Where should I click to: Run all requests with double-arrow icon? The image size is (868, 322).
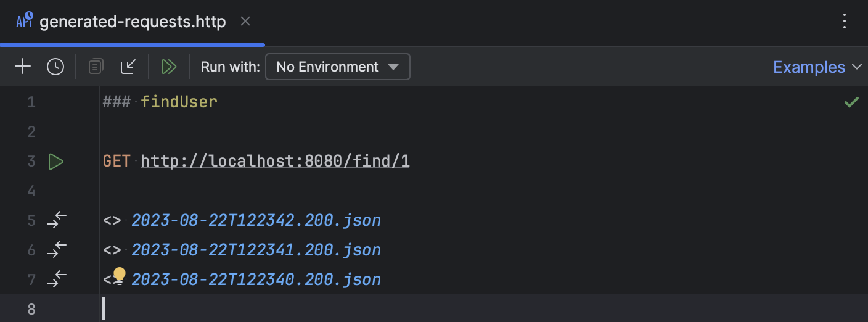coord(169,67)
